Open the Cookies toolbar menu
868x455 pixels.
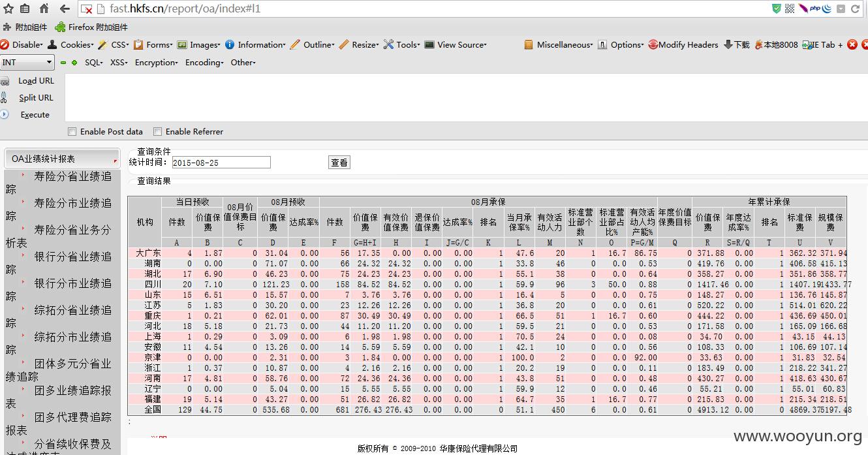(70, 44)
